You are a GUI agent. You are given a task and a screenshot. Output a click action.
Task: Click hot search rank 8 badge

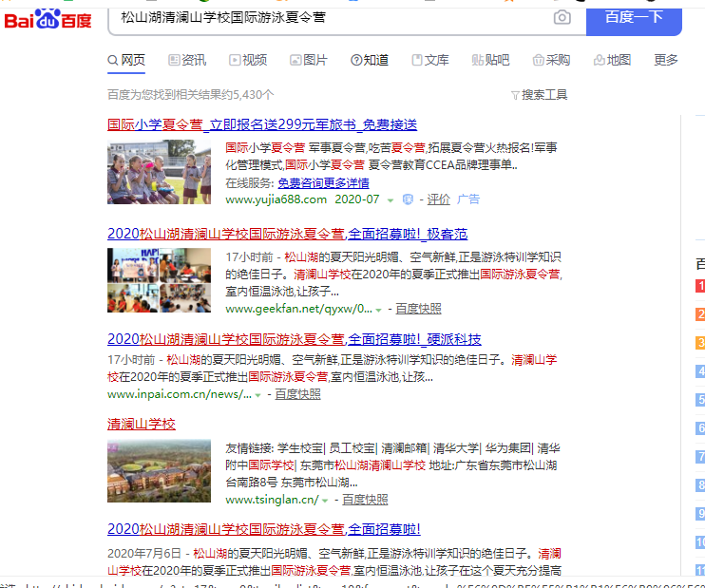(700, 485)
